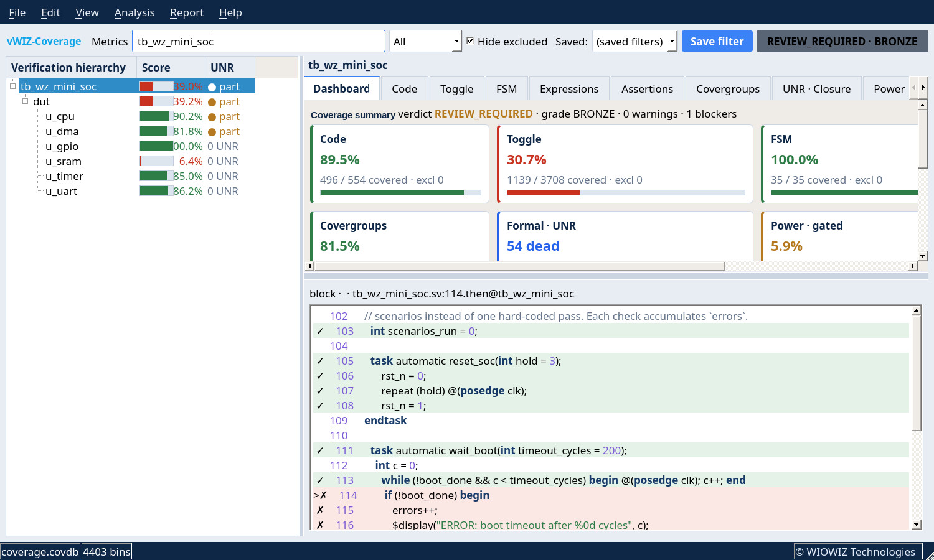Open the Toggle coverage card
934x560 pixels.
pos(625,164)
